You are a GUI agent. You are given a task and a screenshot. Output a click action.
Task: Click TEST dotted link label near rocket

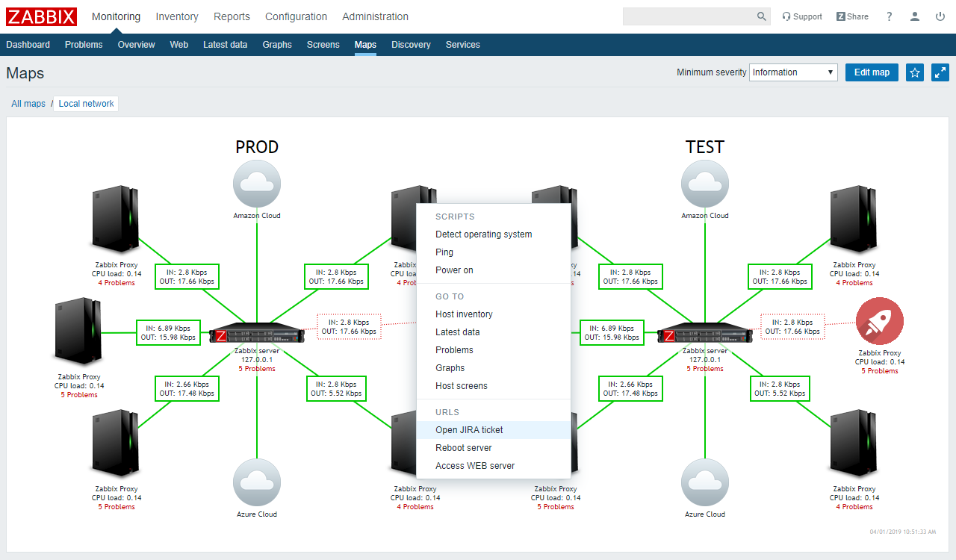(x=793, y=326)
